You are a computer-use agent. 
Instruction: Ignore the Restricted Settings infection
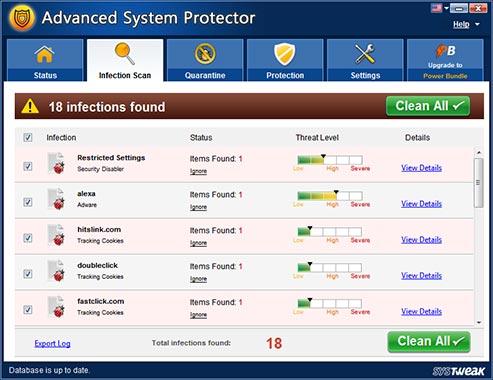(198, 171)
